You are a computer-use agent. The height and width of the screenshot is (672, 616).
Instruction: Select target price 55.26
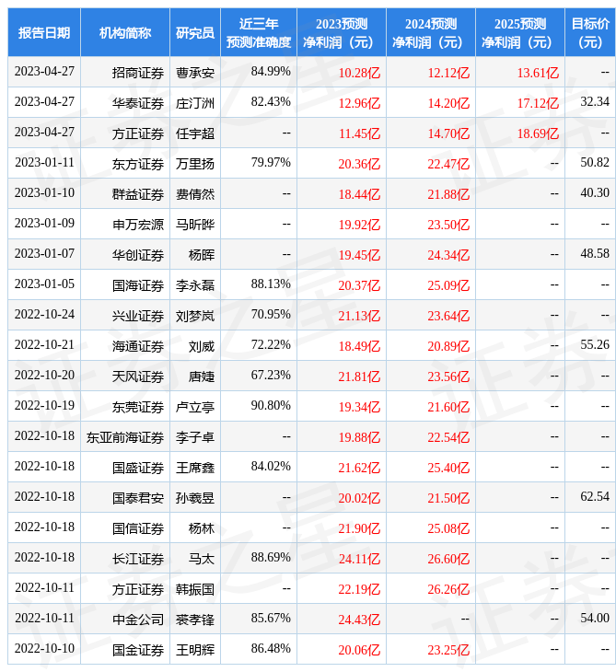[x=595, y=344]
